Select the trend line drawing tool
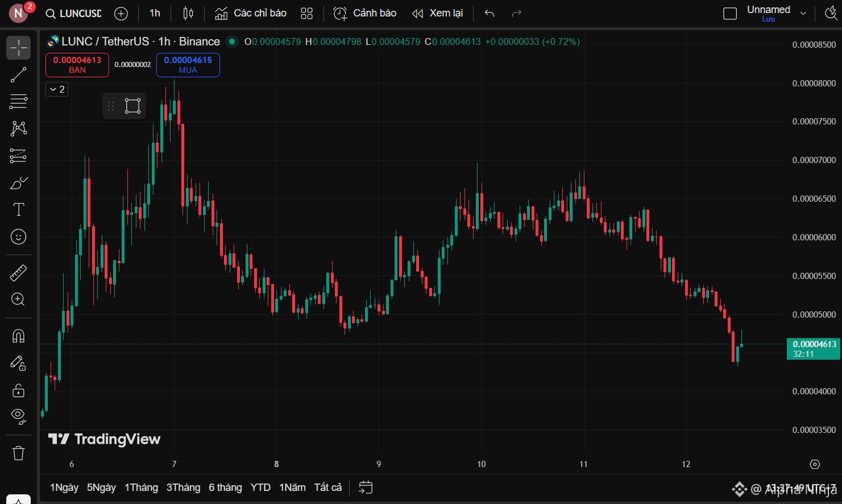Image resolution: width=842 pixels, height=504 pixels. coord(18,74)
